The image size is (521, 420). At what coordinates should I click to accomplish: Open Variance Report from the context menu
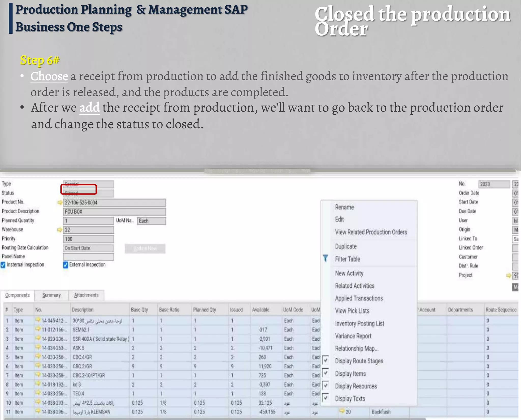point(353,336)
